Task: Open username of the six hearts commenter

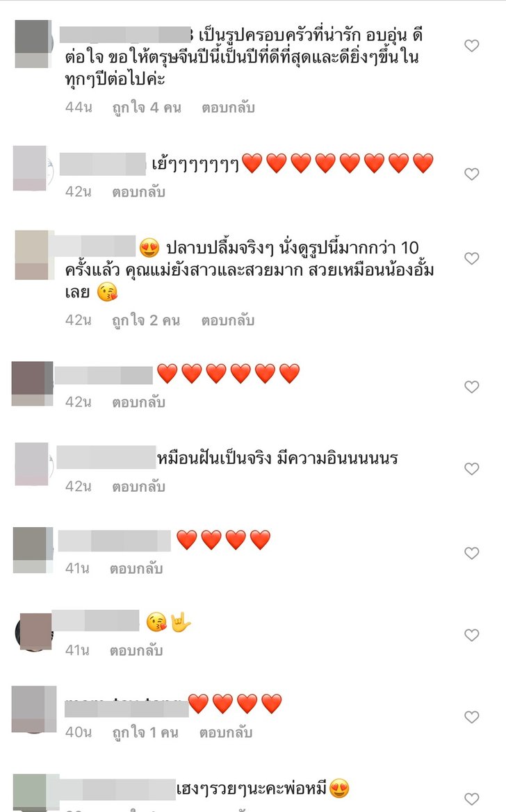Action: (x=103, y=375)
